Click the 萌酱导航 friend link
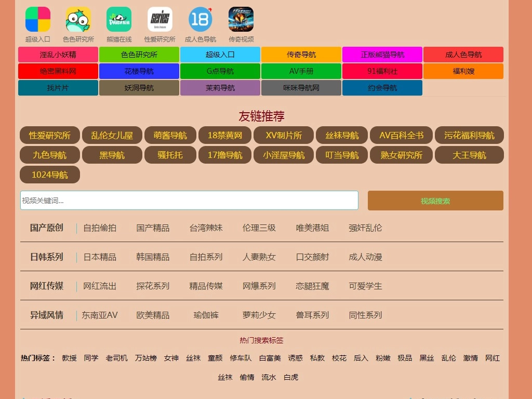The width and height of the screenshot is (532, 399). pos(170,136)
